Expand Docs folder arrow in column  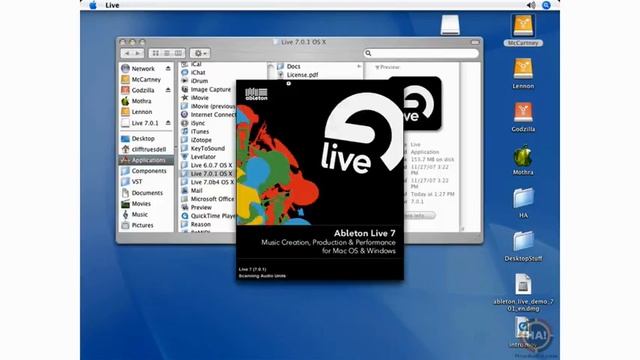pyautogui.click(x=359, y=66)
